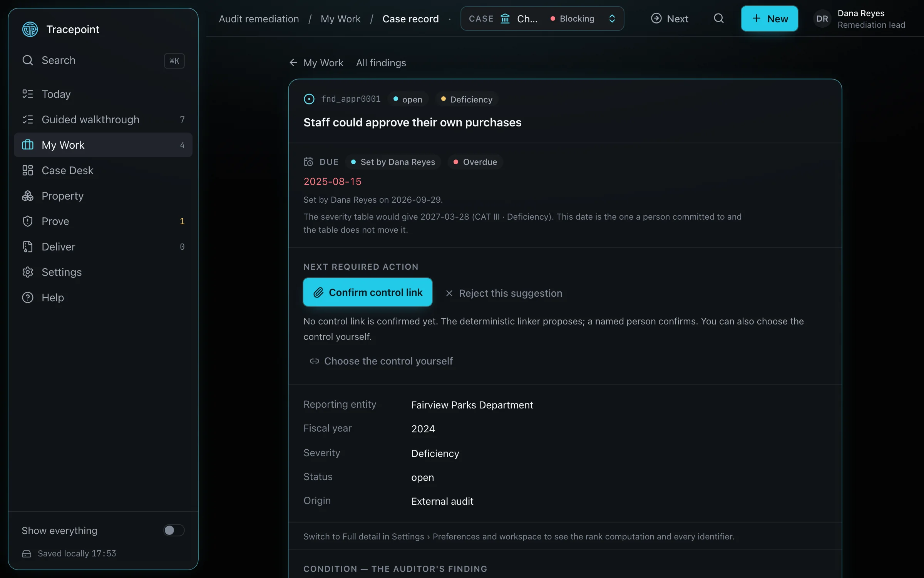Click the top bar search icon
The image size is (924, 578).
719,18
